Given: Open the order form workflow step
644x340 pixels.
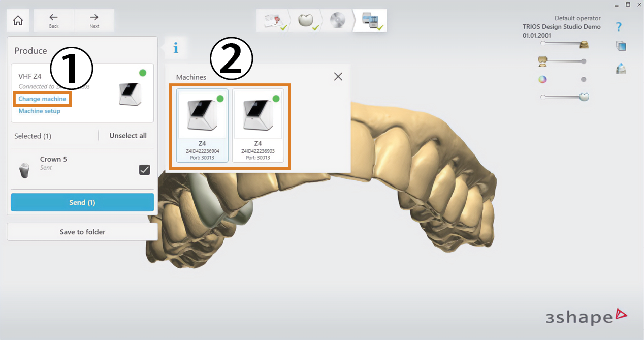Looking at the screenshot, I should point(273,20).
